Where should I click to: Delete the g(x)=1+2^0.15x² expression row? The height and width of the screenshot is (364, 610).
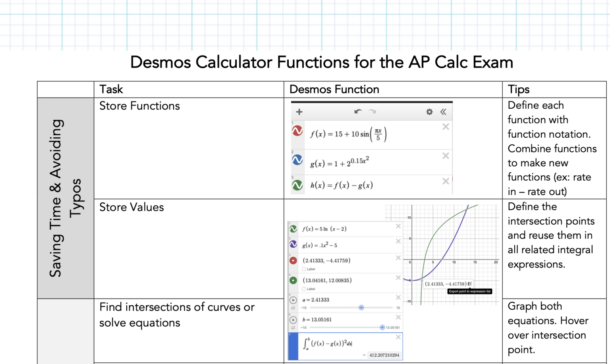pyautogui.click(x=446, y=156)
